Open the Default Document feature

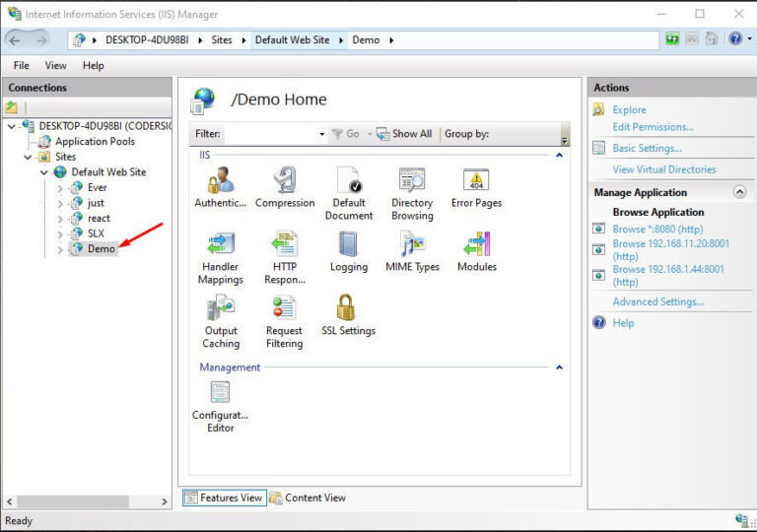tap(349, 193)
